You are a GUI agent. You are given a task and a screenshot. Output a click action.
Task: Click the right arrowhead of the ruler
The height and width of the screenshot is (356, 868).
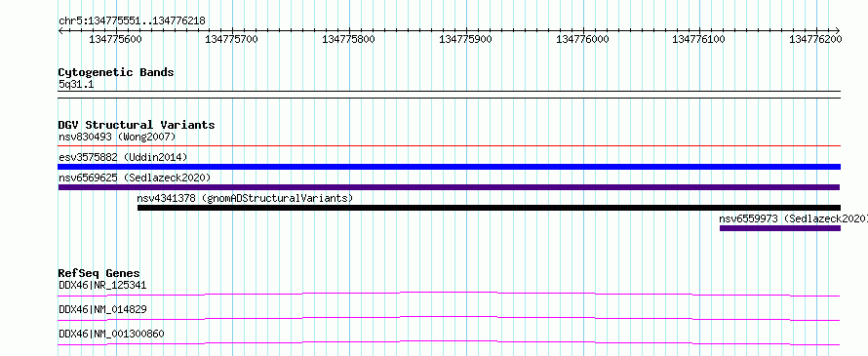[838, 31]
